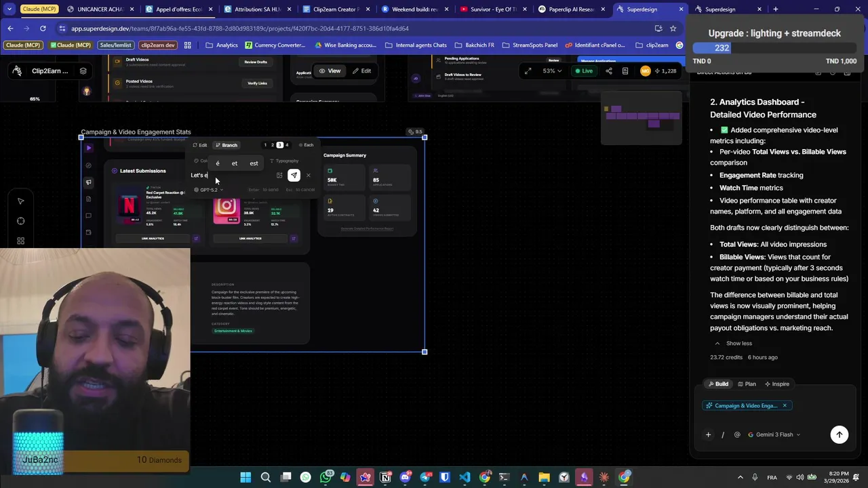Select the Plan mode tab
868x488 pixels.
pos(747,384)
